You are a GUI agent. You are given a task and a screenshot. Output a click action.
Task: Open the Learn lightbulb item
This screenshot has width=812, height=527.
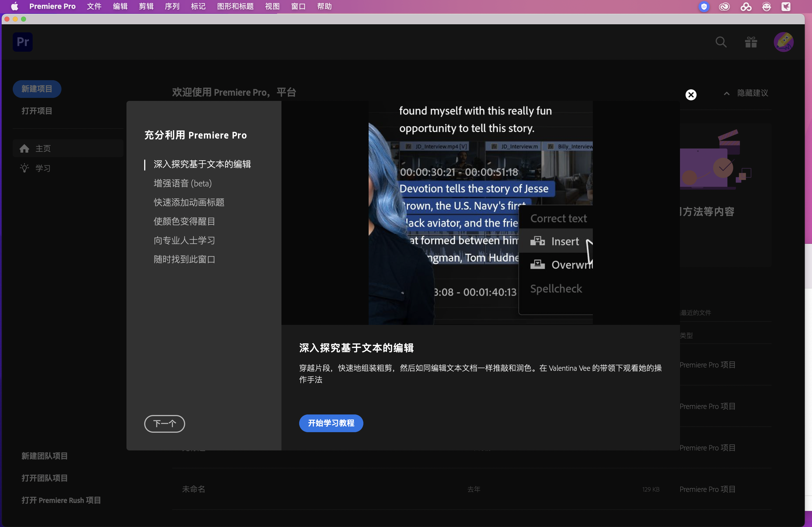pyautogui.click(x=25, y=168)
